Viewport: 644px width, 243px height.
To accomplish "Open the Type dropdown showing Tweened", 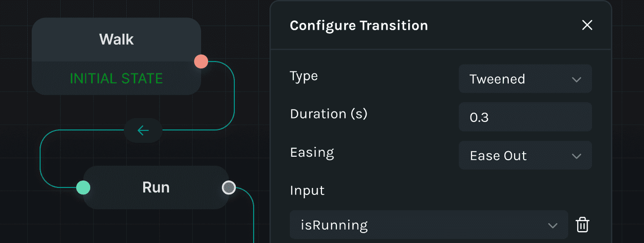I will [525, 79].
